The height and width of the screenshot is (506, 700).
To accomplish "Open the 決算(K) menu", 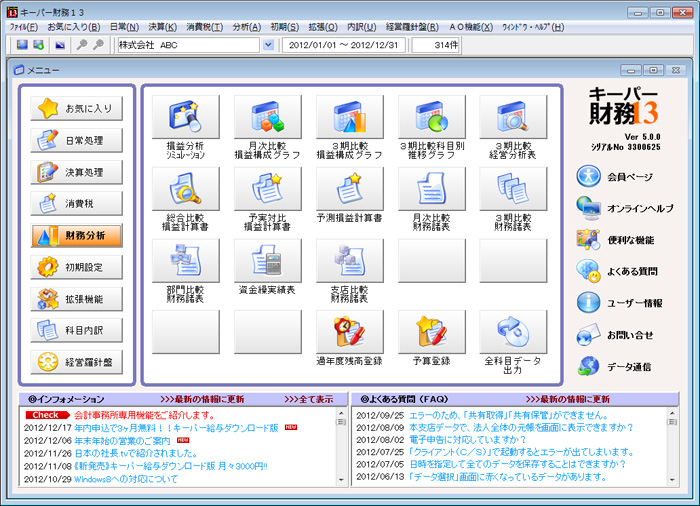I will coord(162,27).
